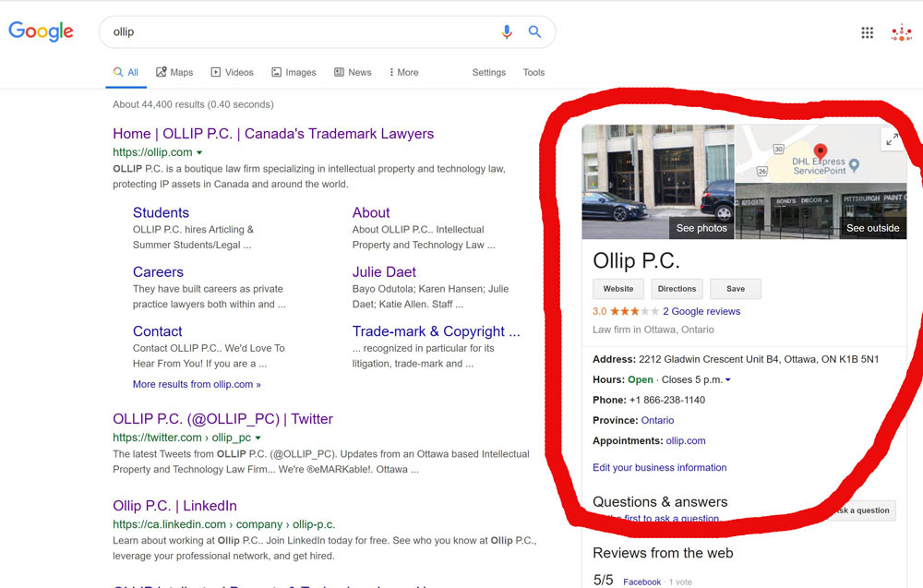Expand the map with arrows icon
Image resolution: width=923 pixels, height=588 pixels.
coord(893,139)
